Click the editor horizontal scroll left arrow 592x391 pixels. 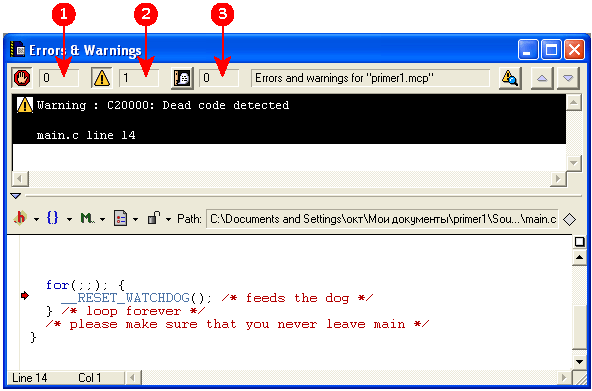coord(132,377)
